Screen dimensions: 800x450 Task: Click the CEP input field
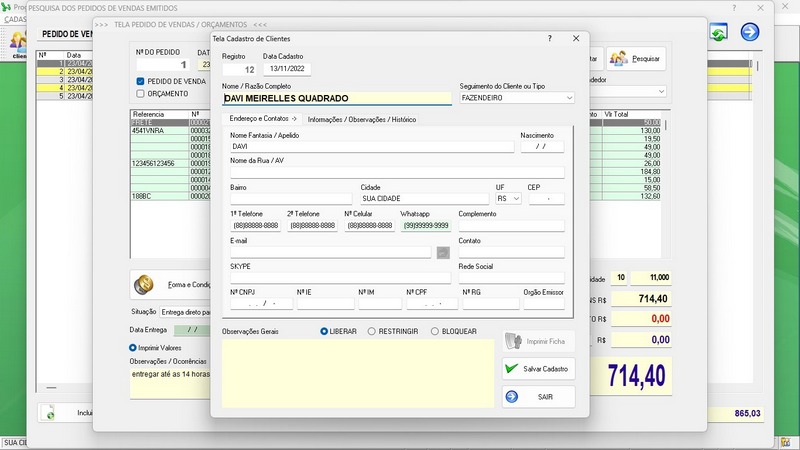[546, 198]
